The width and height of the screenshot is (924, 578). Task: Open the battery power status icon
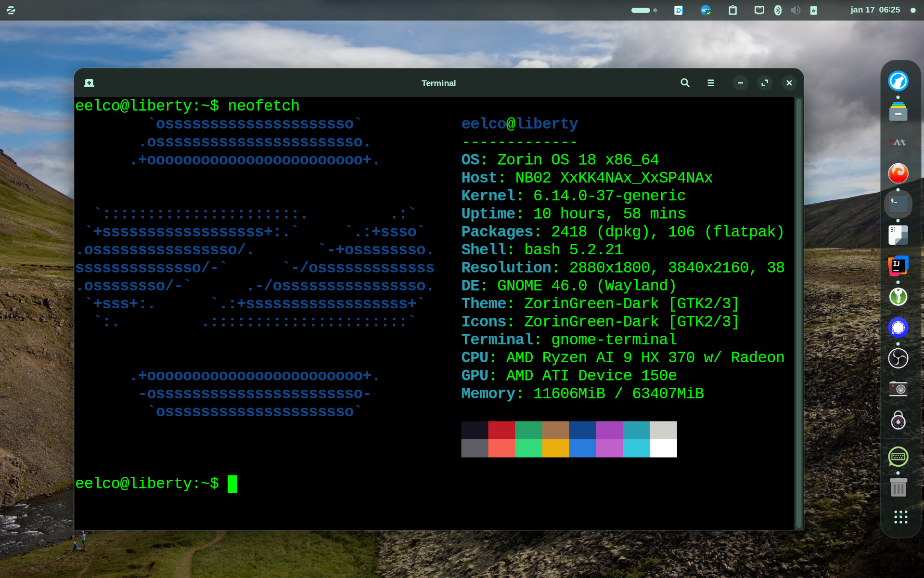click(813, 10)
